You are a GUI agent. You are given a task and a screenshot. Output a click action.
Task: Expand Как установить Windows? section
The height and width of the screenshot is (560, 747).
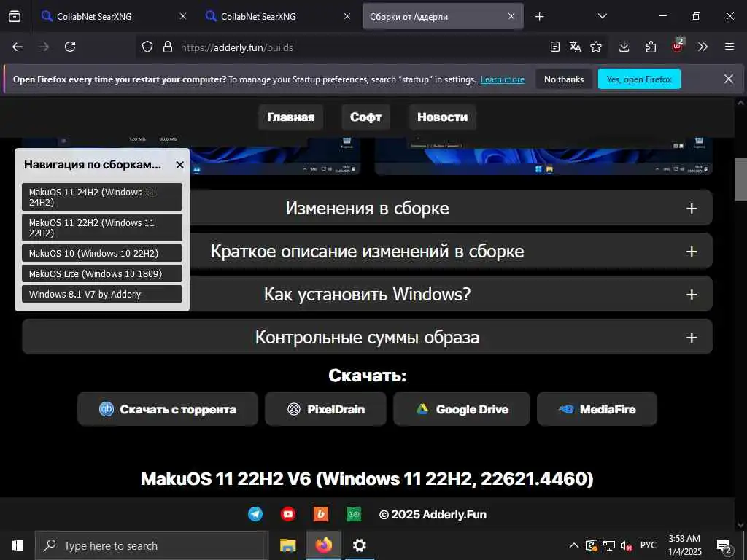click(451, 294)
